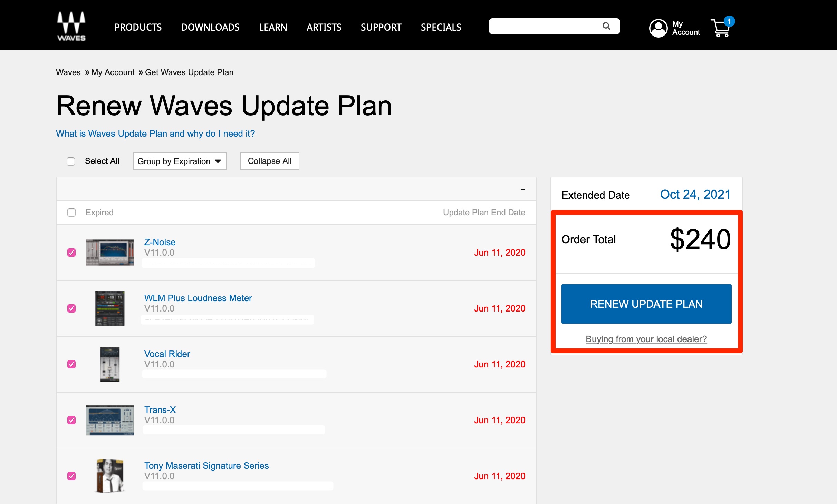
Task: Open the Group by Expiration dropdown
Action: [180, 161]
